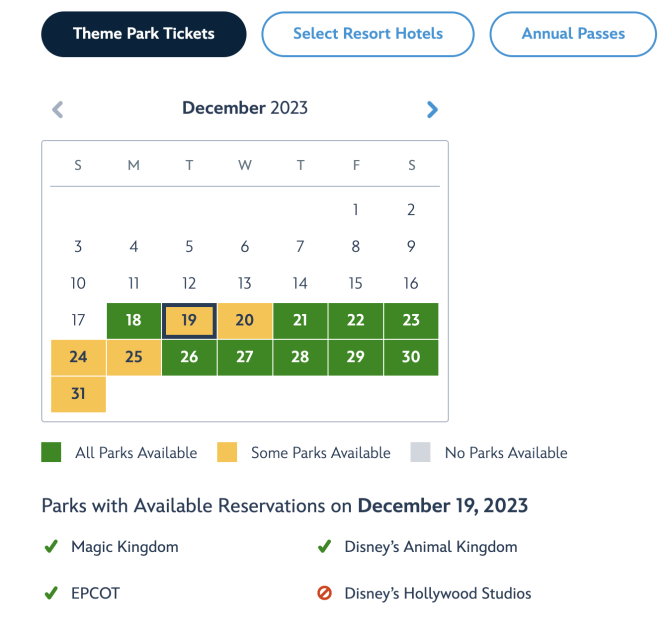Select December 18 on the calendar
Image resolution: width=666 pixels, height=625 pixels.
134,321
